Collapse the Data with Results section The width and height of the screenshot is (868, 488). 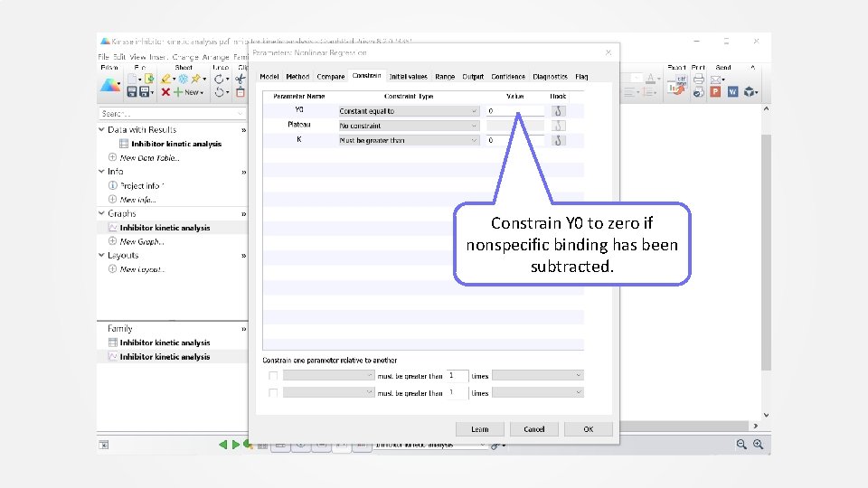tap(101, 129)
